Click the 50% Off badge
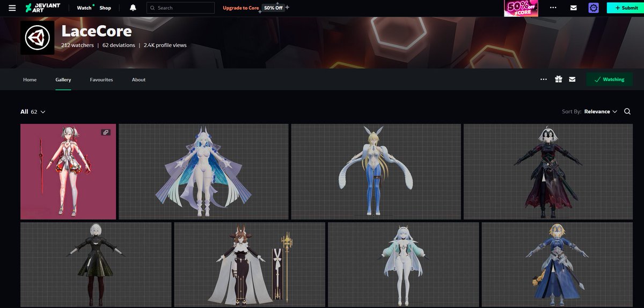644x308 pixels. (273, 8)
